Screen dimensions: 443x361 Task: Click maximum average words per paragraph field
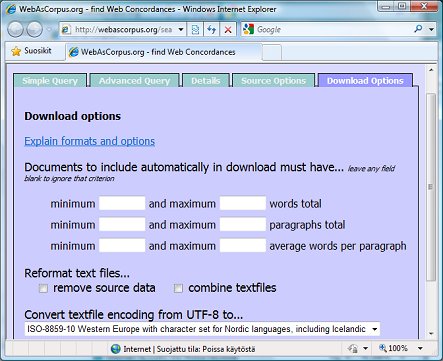(243, 245)
